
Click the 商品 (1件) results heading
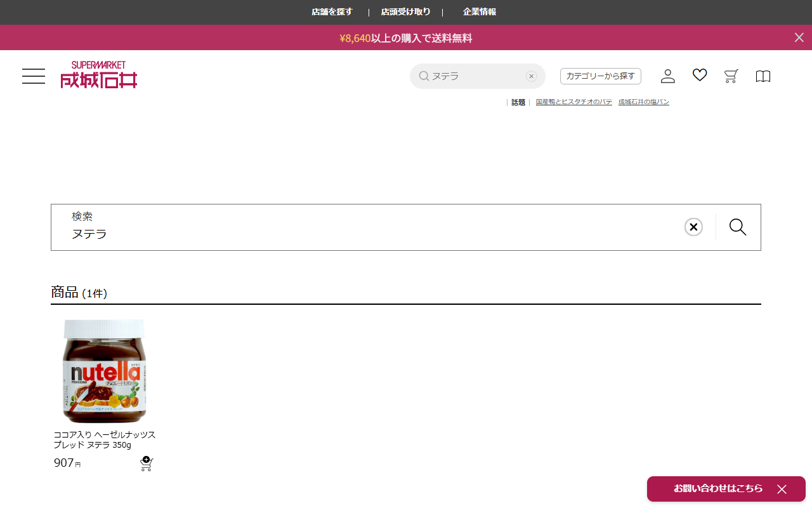[x=79, y=292]
